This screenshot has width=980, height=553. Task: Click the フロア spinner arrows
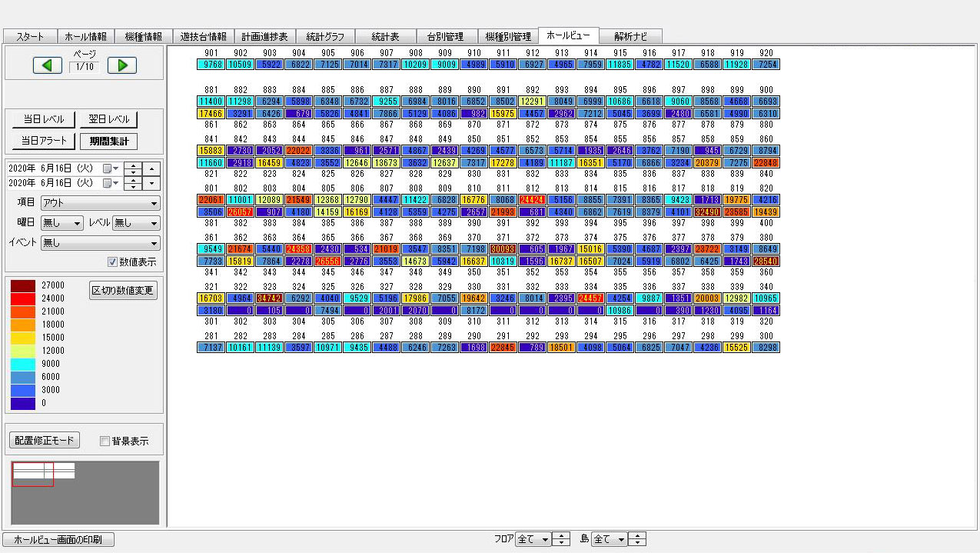click(562, 539)
